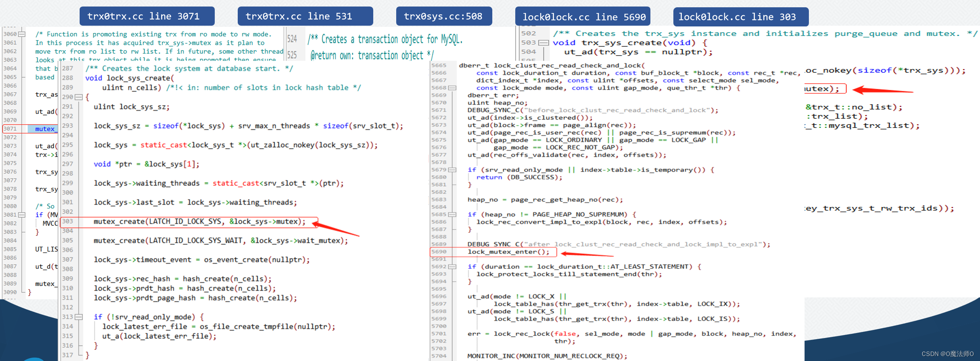Image resolution: width=980 pixels, height=361 pixels.
Task: Collapse the lock_sys_create function body
Action: [x=79, y=97]
